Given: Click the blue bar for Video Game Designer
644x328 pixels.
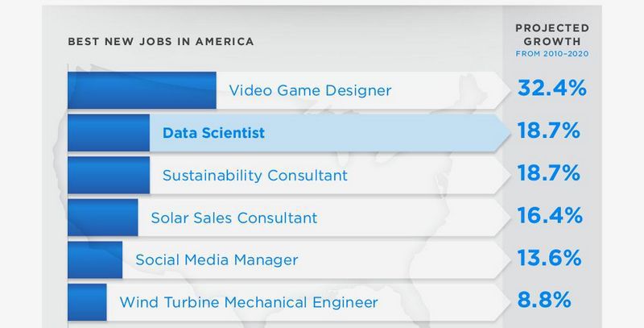Looking at the screenshot, I should (x=142, y=90).
